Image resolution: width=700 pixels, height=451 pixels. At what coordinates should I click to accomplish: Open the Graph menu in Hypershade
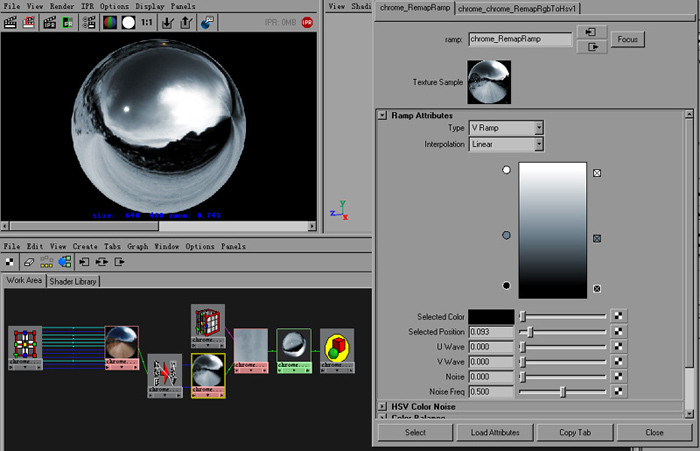138,246
